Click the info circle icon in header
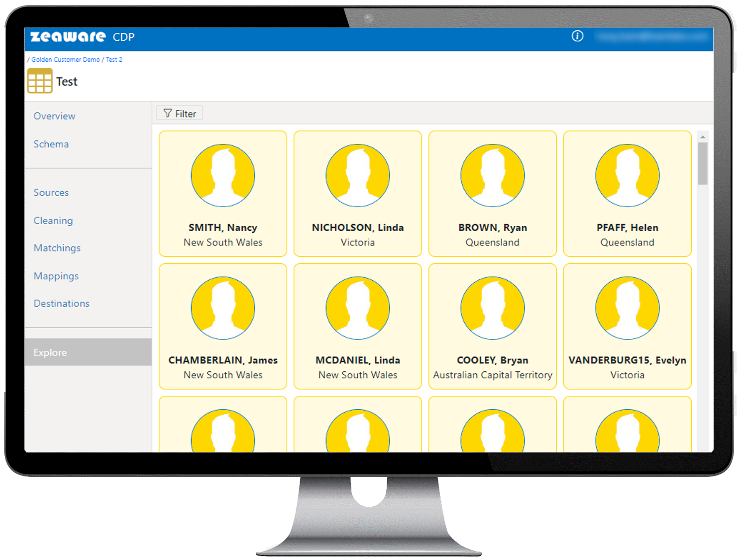The image size is (740, 560). (577, 36)
